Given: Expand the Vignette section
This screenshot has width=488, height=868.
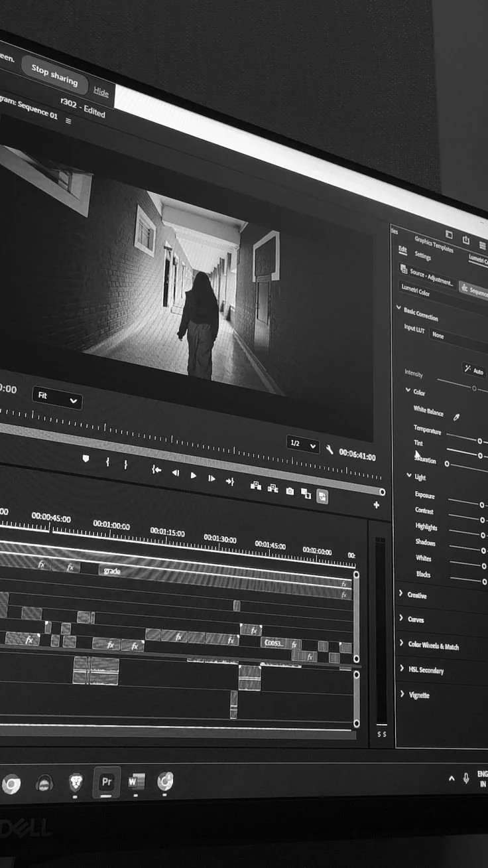Looking at the screenshot, I should tap(403, 694).
